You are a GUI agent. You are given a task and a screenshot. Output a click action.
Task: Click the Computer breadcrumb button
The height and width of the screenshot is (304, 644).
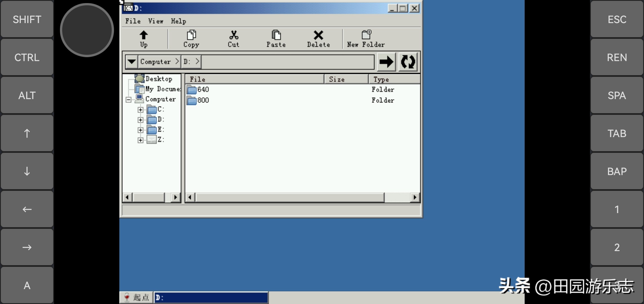[156, 62]
